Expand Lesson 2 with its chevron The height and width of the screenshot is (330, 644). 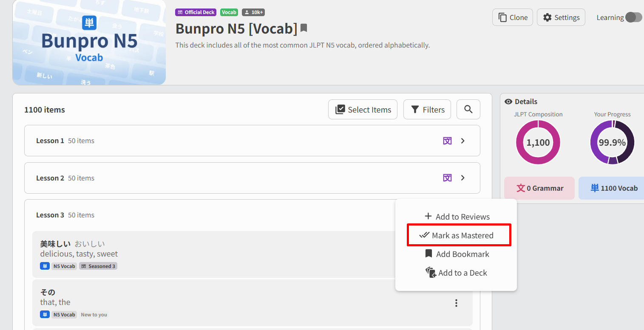coord(463,178)
